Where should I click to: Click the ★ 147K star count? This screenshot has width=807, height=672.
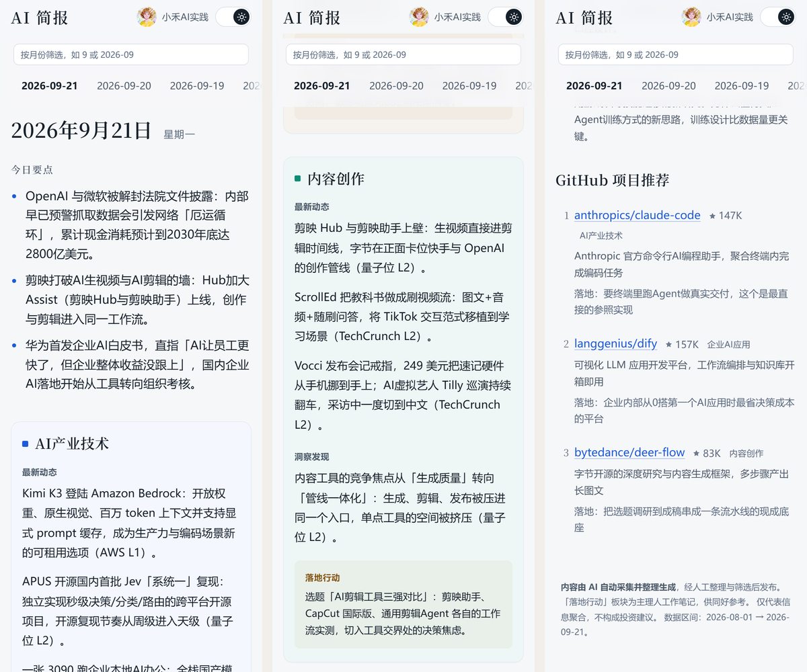click(x=725, y=216)
